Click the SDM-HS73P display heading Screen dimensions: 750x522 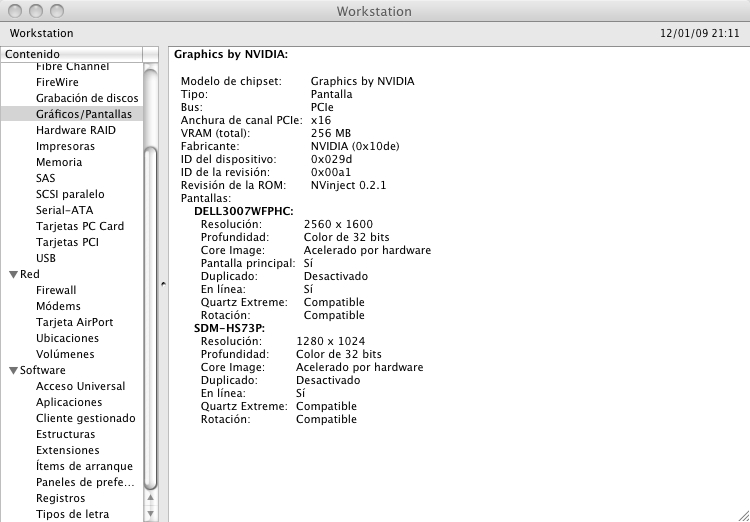pos(230,328)
